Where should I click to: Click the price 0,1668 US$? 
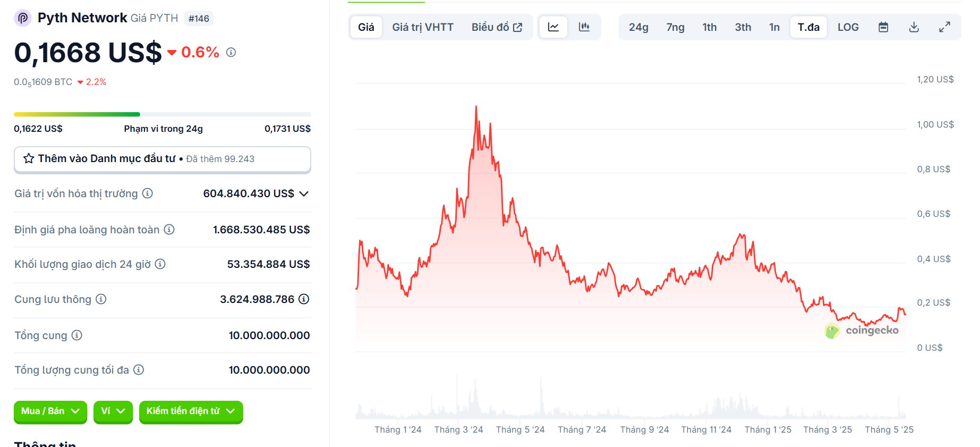point(88,53)
